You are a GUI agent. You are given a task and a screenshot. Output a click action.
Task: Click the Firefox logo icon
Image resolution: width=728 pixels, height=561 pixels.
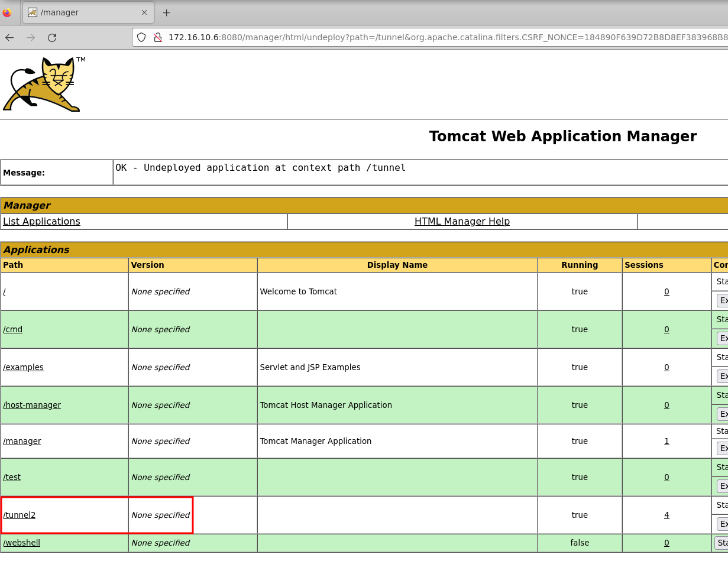click(7, 12)
